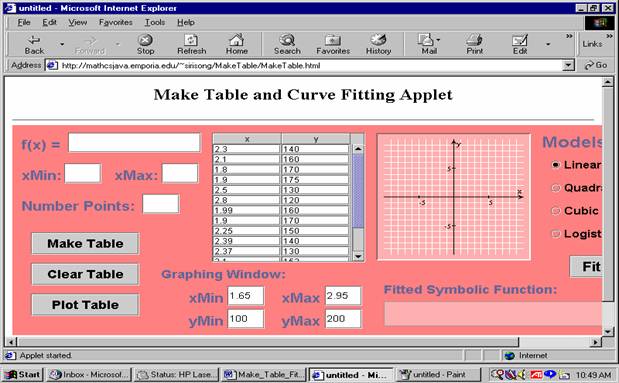Image resolution: width=619 pixels, height=383 pixels.
Task: Click the Make Table button
Action: [x=85, y=243]
